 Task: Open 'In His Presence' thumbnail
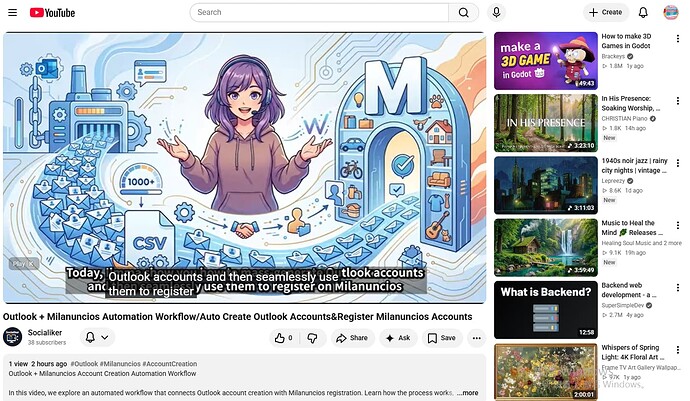[546, 123]
